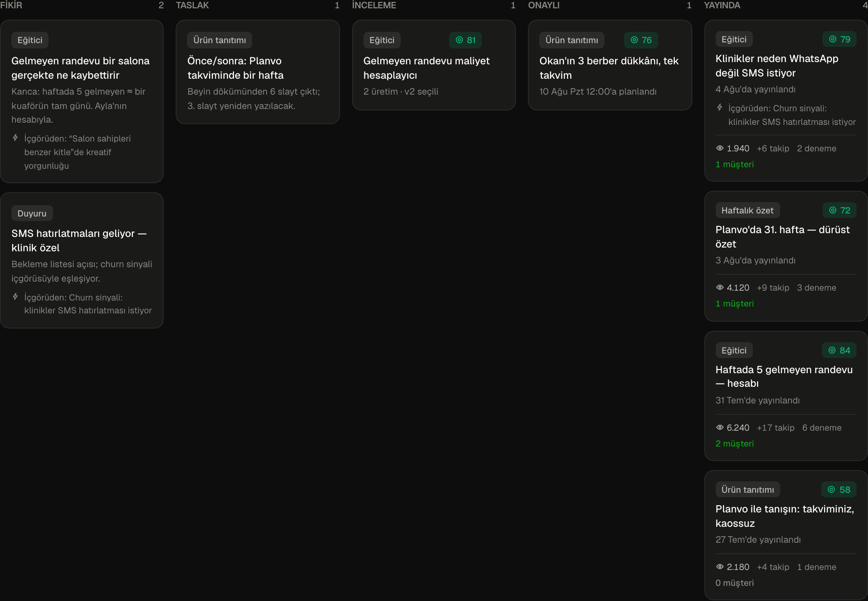The height and width of the screenshot is (601, 868).
Task: Click the score badge 72 on Planvo'da 31. hafta card
Action: click(x=839, y=210)
